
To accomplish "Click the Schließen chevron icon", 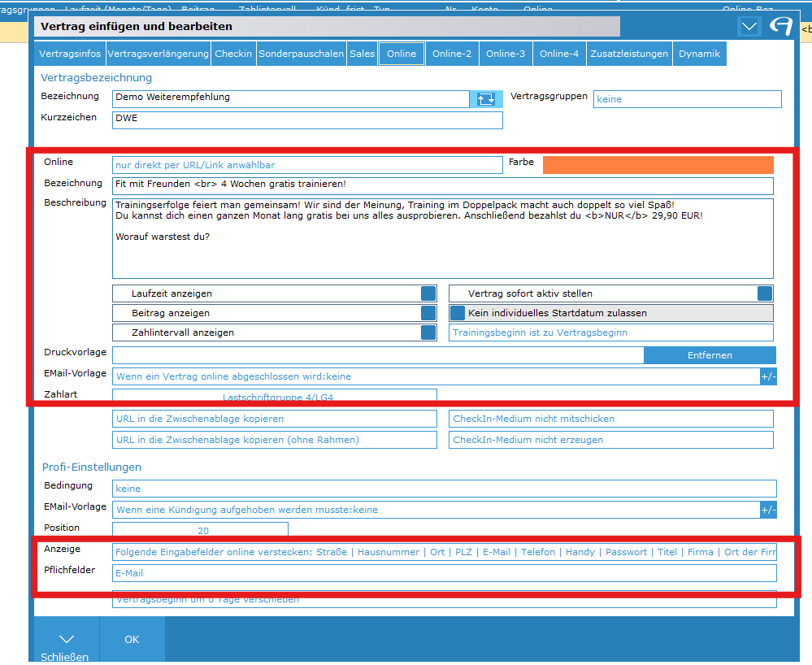I will (67, 638).
